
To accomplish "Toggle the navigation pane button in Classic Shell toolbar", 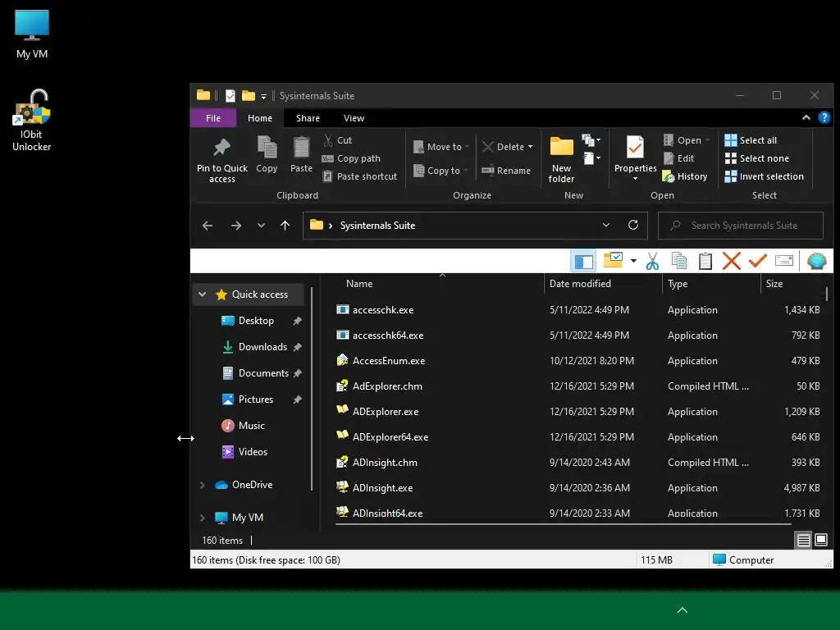I will [x=583, y=262].
